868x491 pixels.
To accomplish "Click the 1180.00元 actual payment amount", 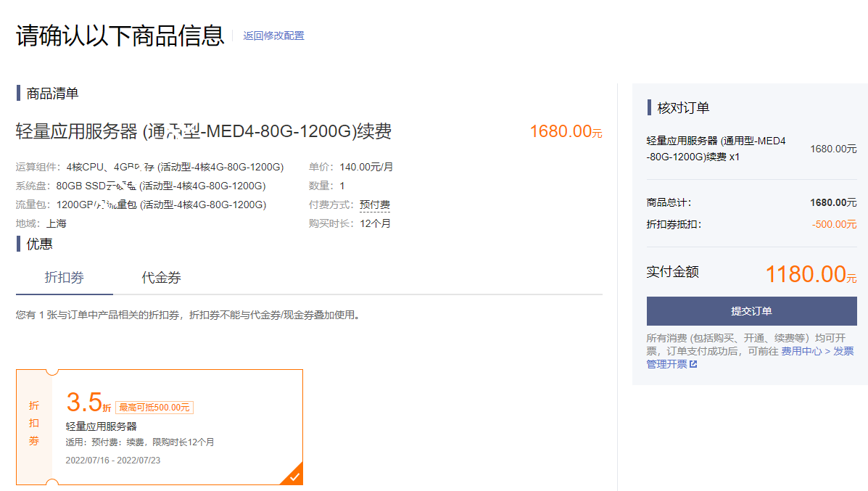I will click(810, 274).
